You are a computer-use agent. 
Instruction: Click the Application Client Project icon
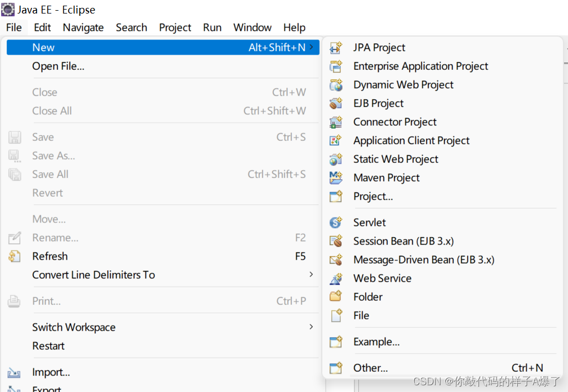336,140
